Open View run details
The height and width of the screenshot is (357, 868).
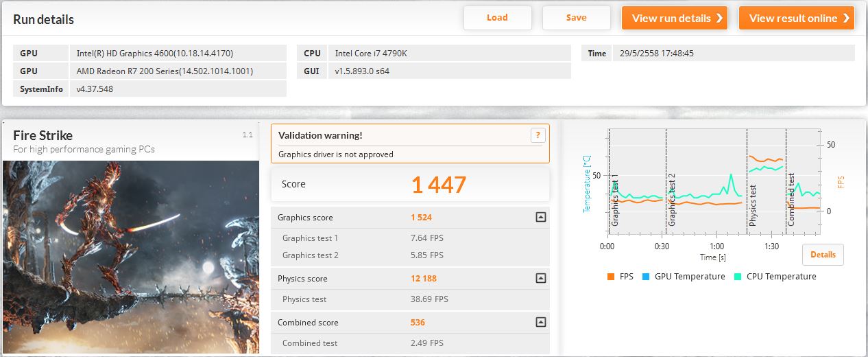(675, 18)
